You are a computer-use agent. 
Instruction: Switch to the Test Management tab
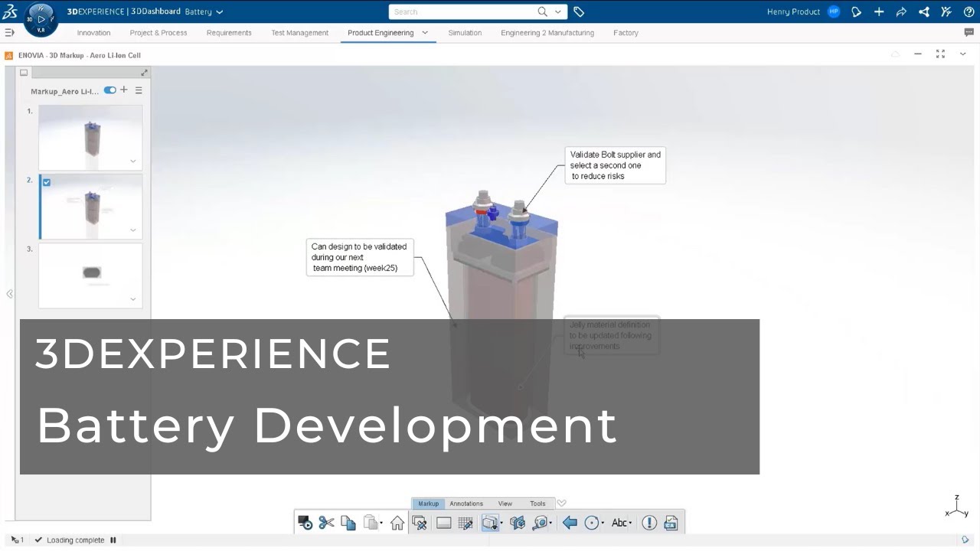click(299, 33)
